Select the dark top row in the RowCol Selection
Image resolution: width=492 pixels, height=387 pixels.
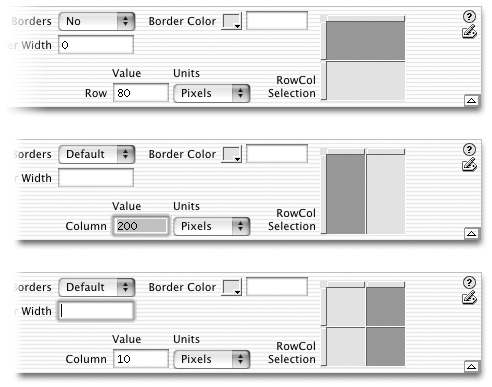click(365, 40)
